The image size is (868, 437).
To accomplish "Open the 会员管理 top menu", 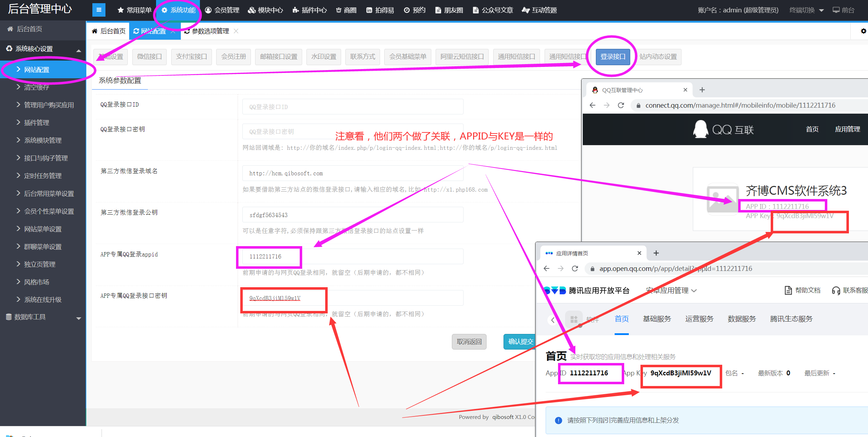I will [x=222, y=10].
